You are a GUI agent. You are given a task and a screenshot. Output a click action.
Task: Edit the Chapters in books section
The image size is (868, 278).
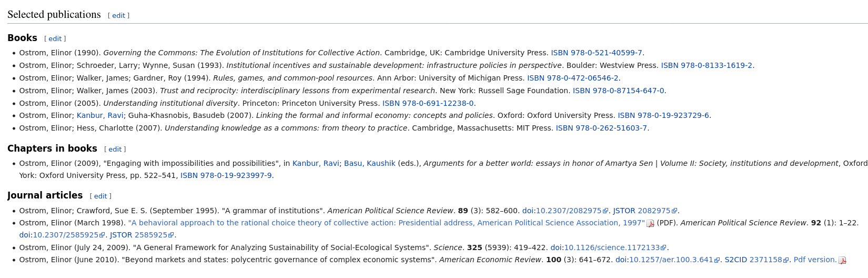115,150
